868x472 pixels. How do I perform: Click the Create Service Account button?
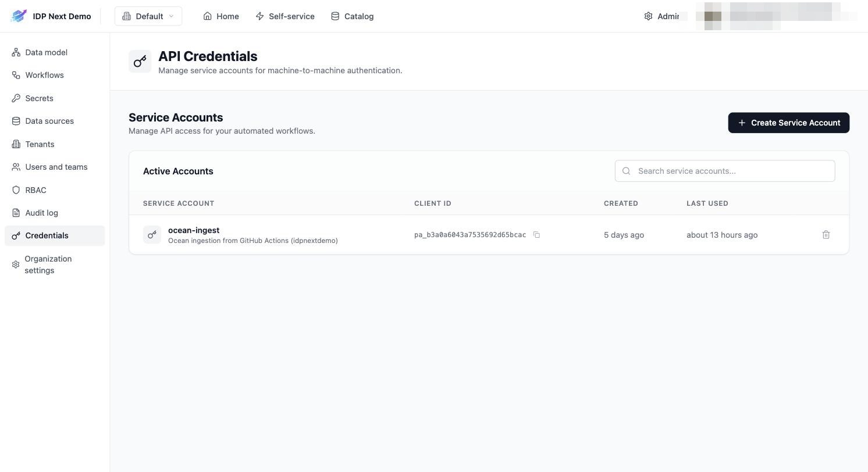click(x=789, y=123)
